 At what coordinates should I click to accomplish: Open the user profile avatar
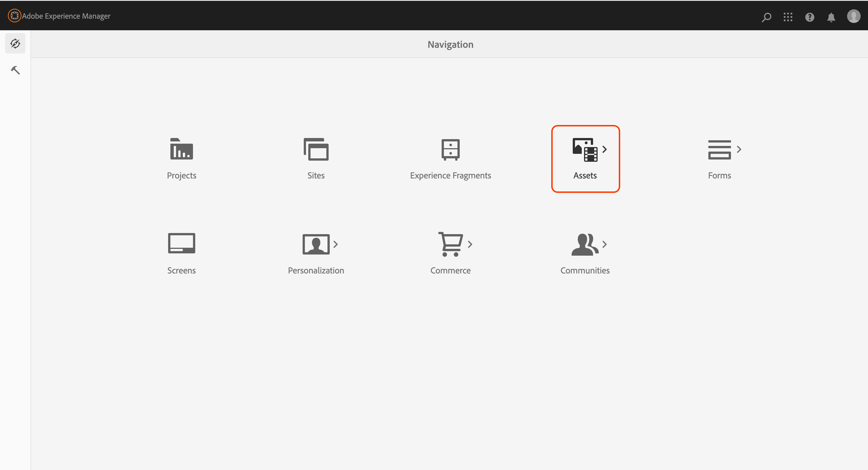click(854, 16)
